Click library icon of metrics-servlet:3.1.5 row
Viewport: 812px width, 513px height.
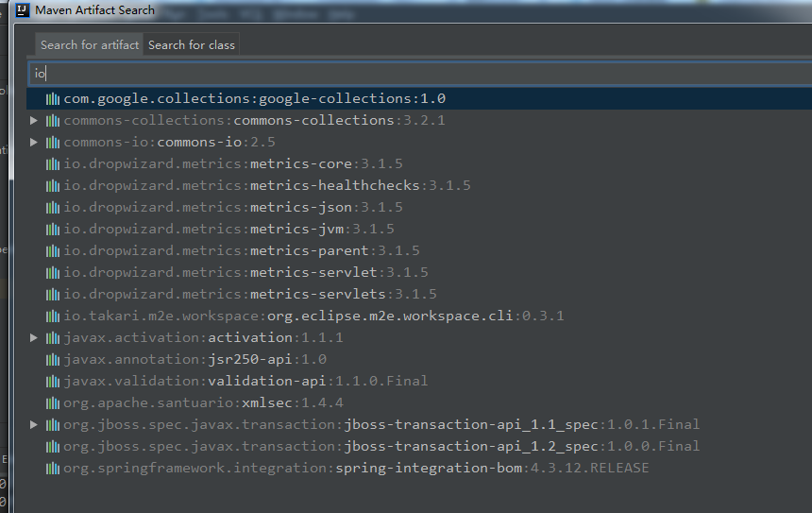pos(52,273)
